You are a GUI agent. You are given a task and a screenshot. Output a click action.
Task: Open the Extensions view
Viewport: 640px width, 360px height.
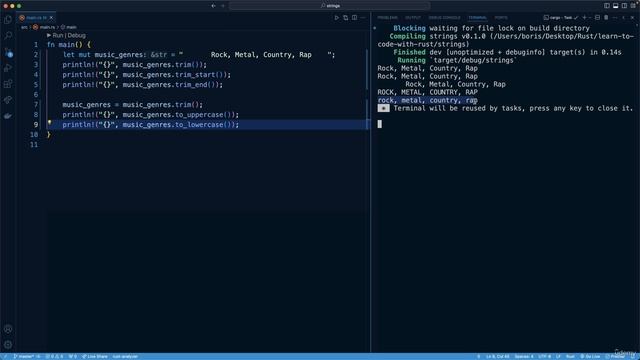tap(8, 84)
